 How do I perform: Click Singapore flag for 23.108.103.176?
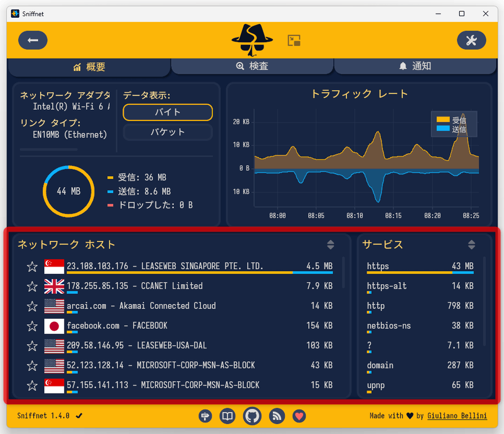pos(54,266)
